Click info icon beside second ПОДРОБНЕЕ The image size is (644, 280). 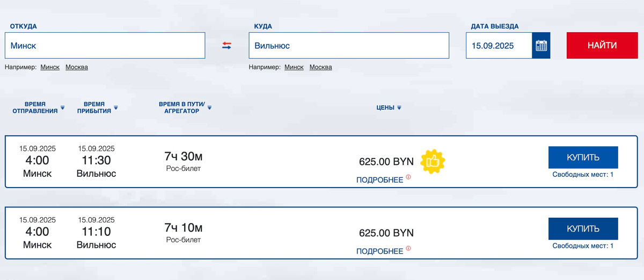tap(408, 248)
